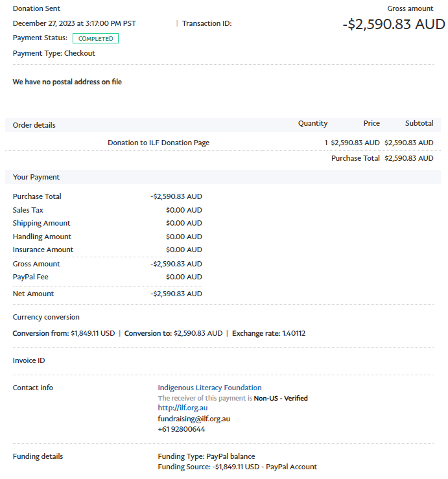Select the large '-$2,590.83 AUD' header amount
Viewport: 448px width, 479px height.
pyautogui.click(x=394, y=24)
